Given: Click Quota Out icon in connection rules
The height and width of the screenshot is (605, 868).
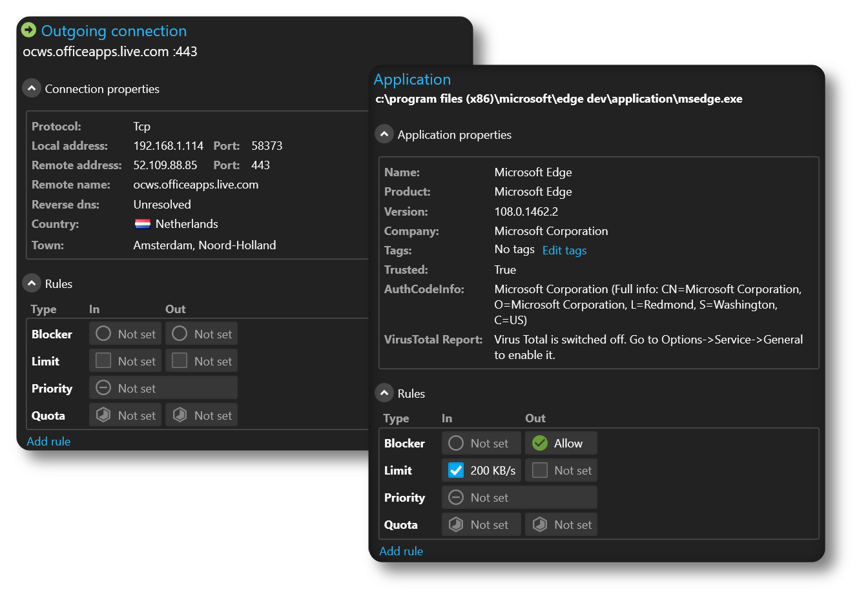Looking at the screenshot, I should [x=180, y=415].
